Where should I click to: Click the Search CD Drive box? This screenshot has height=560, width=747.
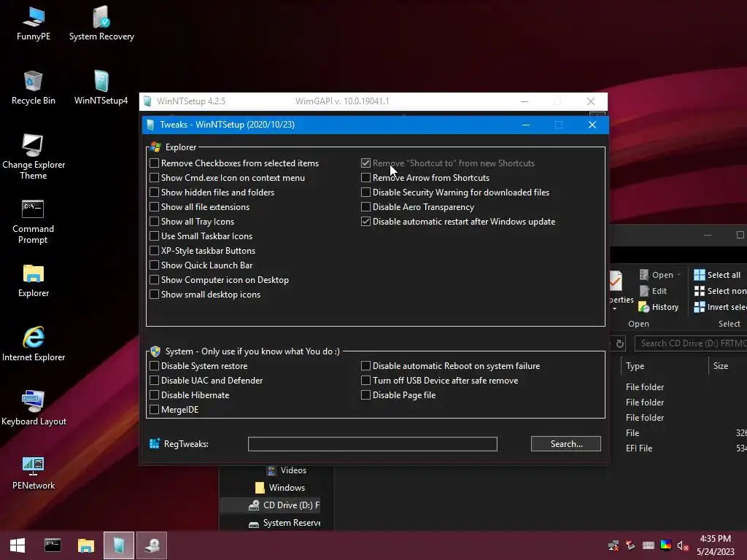click(x=691, y=343)
